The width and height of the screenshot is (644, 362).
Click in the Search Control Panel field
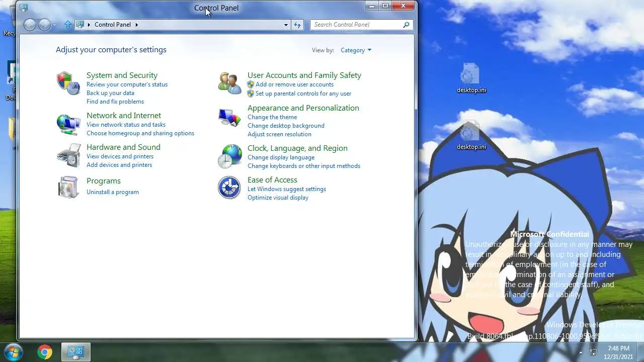click(361, 24)
